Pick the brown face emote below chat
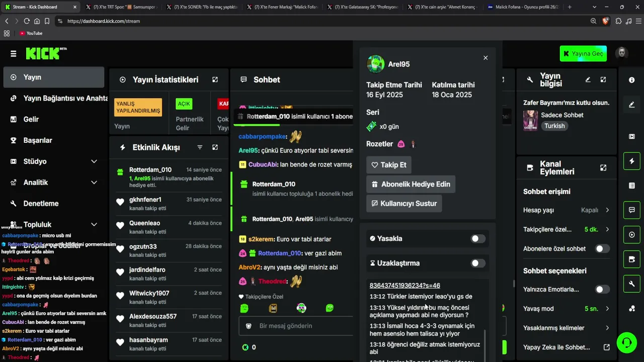This screenshot has height=362, width=644. tap(273, 308)
